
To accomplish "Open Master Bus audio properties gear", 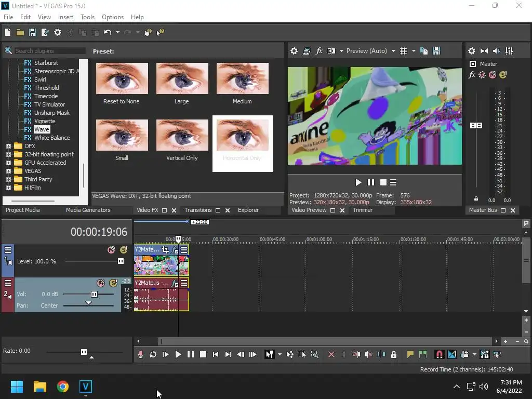I will pyautogui.click(x=472, y=51).
